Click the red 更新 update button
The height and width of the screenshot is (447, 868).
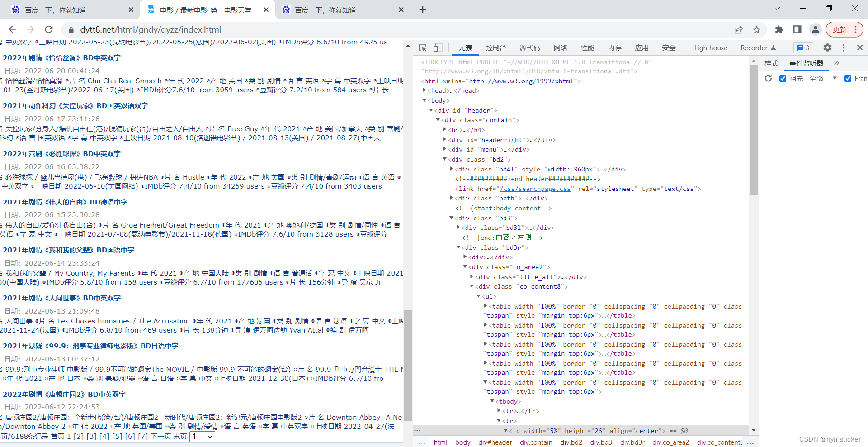[844, 29]
